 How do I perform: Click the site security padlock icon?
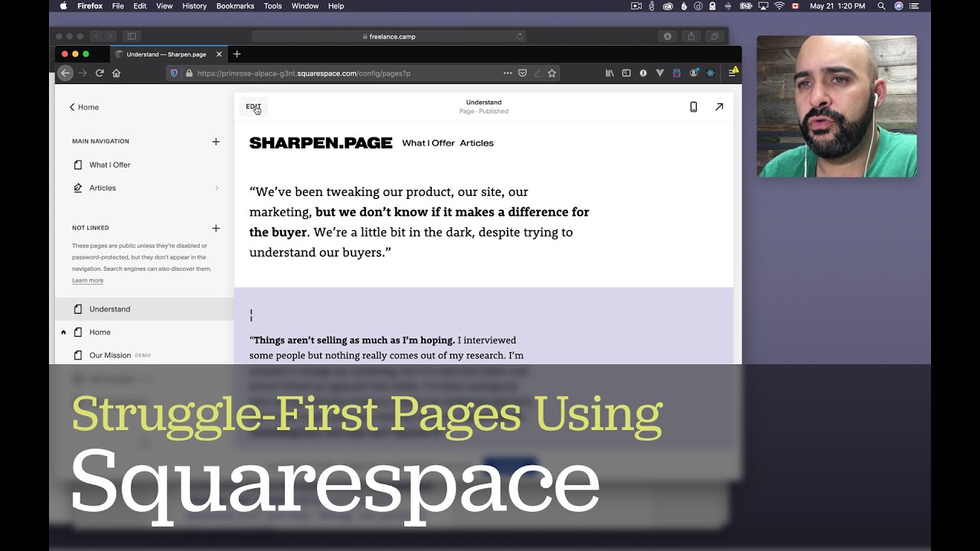pos(188,73)
